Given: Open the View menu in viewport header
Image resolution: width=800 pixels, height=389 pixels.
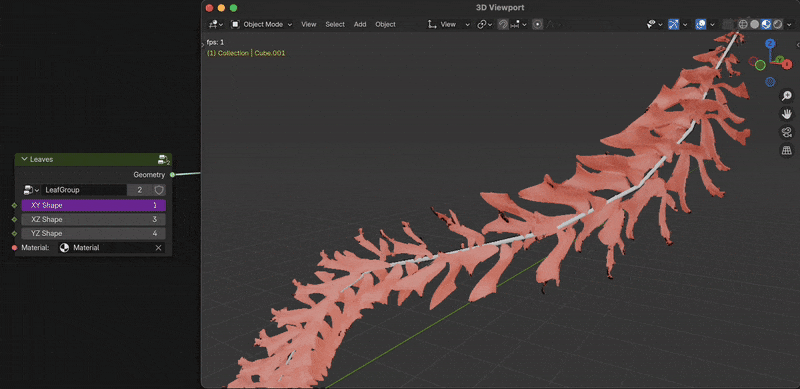Looking at the screenshot, I should click(308, 24).
